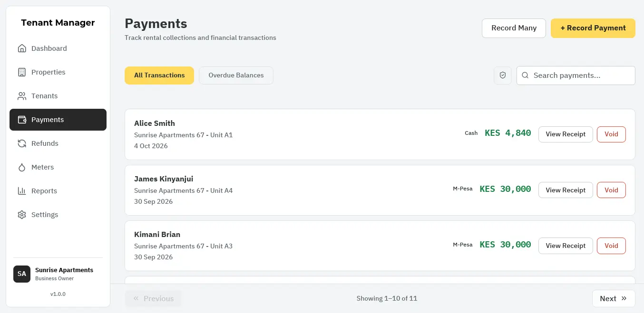
Task: Select the Payments sidebar item
Action: click(x=58, y=120)
